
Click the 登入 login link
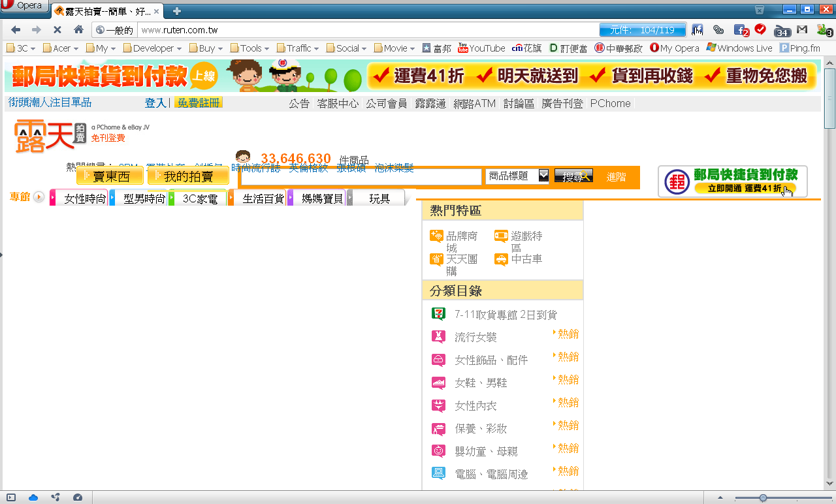(155, 102)
